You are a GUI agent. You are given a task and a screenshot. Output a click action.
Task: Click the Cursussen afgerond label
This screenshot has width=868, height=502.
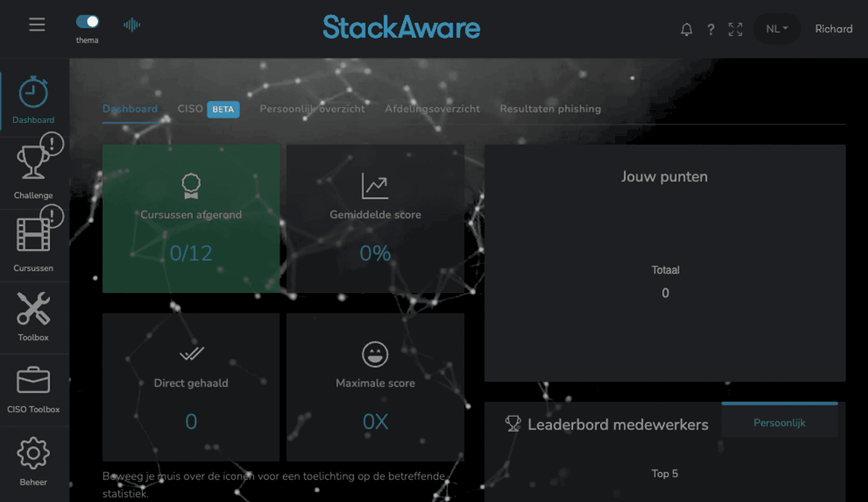(x=191, y=215)
